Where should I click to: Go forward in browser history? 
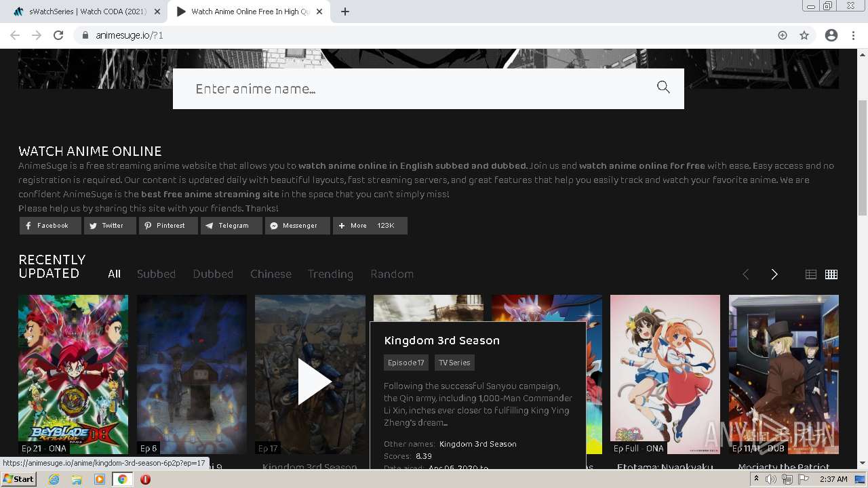(x=37, y=35)
